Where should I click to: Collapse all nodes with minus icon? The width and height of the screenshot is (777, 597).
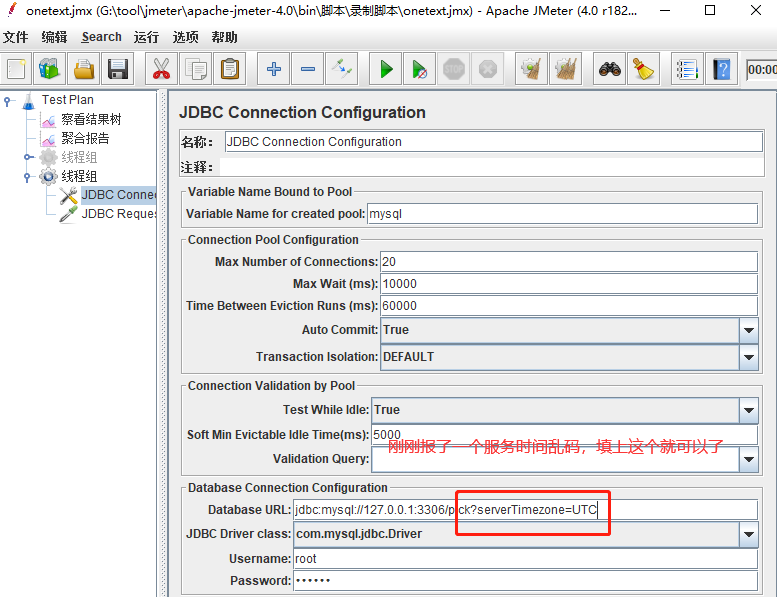(308, 69)
